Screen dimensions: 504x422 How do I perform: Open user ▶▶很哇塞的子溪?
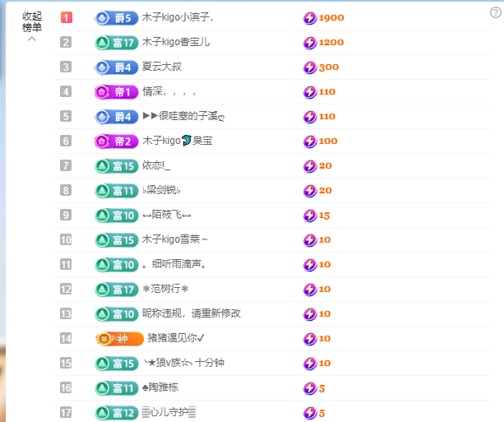[x=183, y=116]
